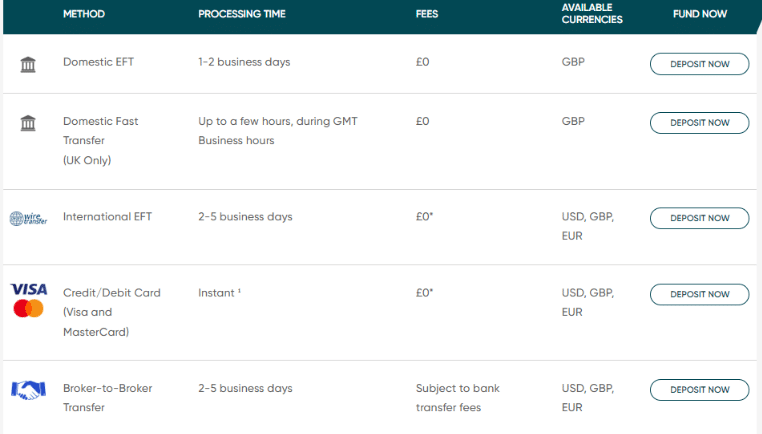Click the AVAILABLE CURRENCIES column header
The image size is (762, 434).
[x=592, y=14]
